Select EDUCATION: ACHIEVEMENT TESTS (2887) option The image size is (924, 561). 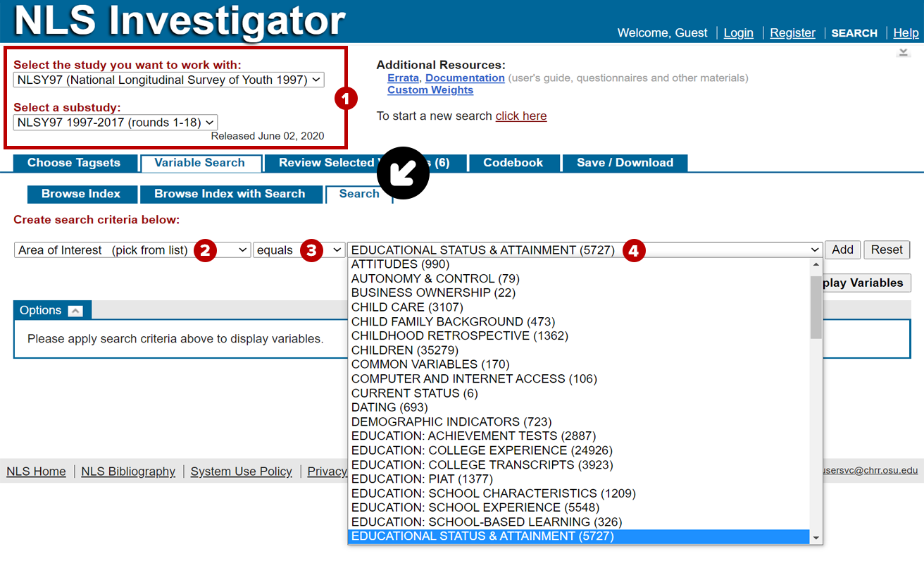point(579,436)
